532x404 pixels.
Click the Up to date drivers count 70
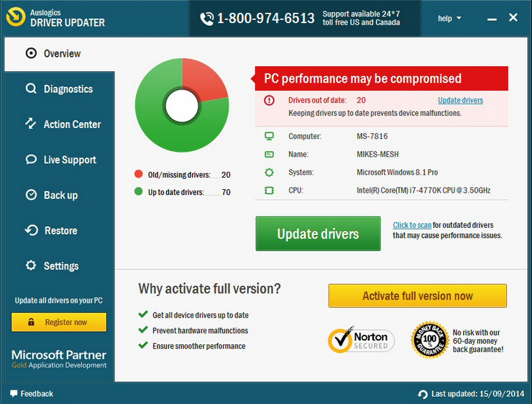(x=226, y=193)
